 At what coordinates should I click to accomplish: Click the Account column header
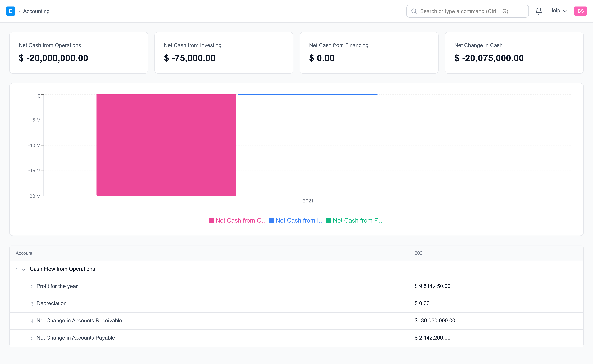coord(24,253)
